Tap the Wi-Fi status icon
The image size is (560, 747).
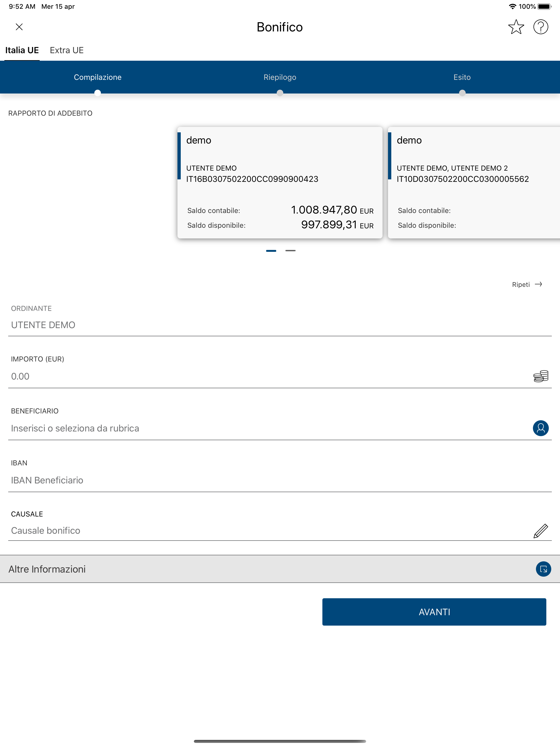pyautogui.click(x=512, y=6)
